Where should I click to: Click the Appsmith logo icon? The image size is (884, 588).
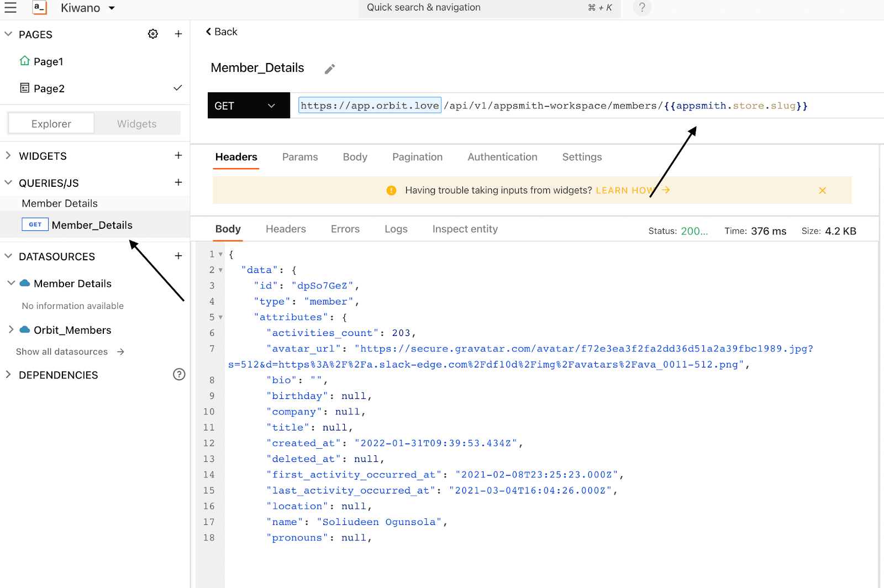click(39, 8)
